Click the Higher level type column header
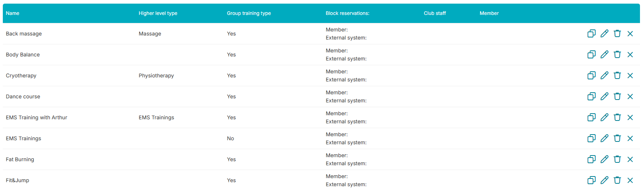 (158, 13)
